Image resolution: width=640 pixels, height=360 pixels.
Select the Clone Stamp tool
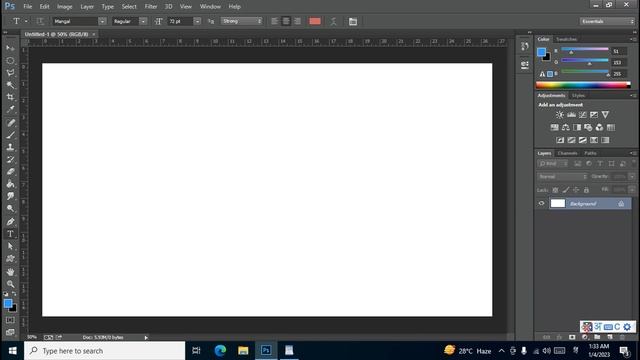pos(10,147)
